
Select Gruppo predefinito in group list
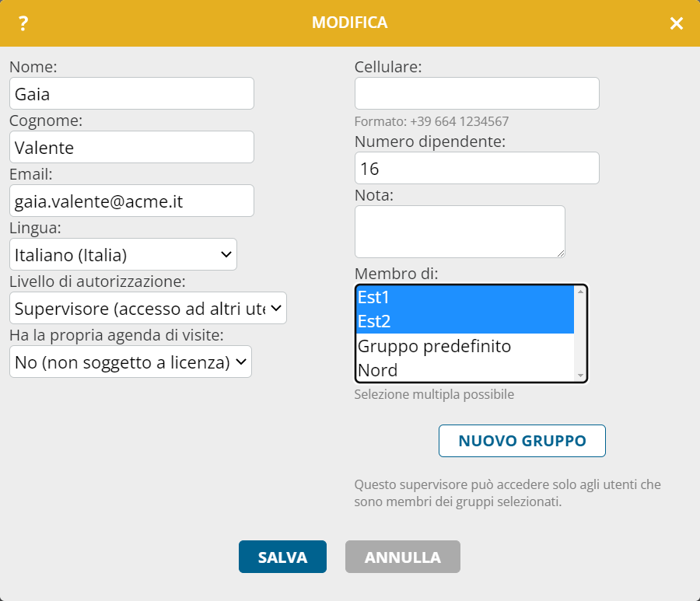(x=464, y=346)
